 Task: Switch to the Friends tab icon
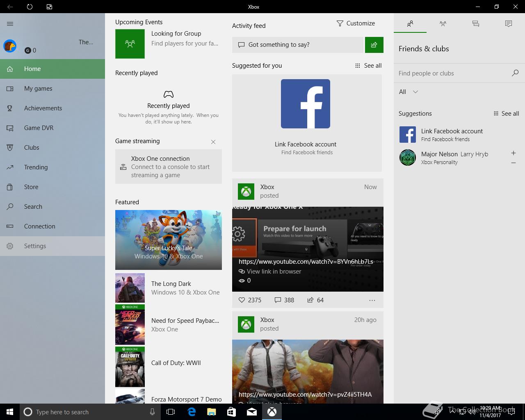coord(410,24)
